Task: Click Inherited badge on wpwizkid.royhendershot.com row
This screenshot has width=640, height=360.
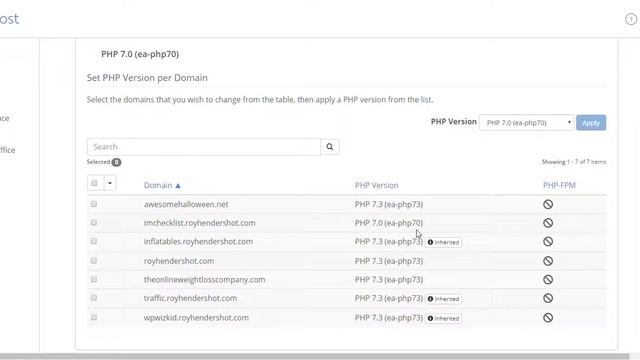Action: [443, 318]
